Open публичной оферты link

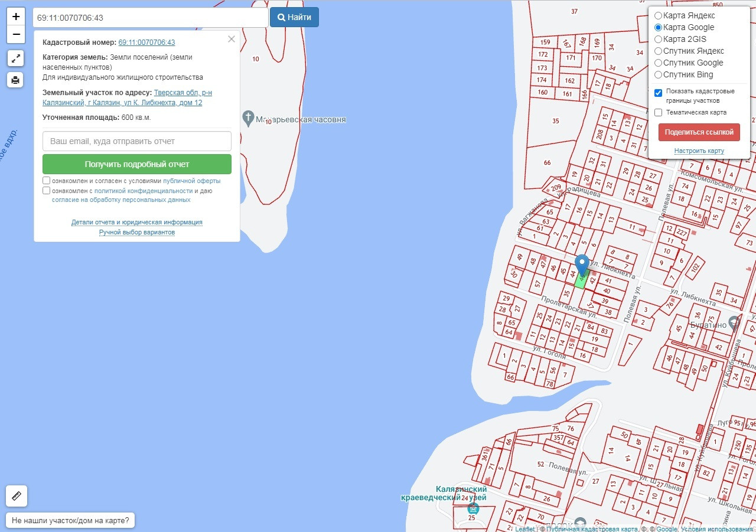(192, 181)
